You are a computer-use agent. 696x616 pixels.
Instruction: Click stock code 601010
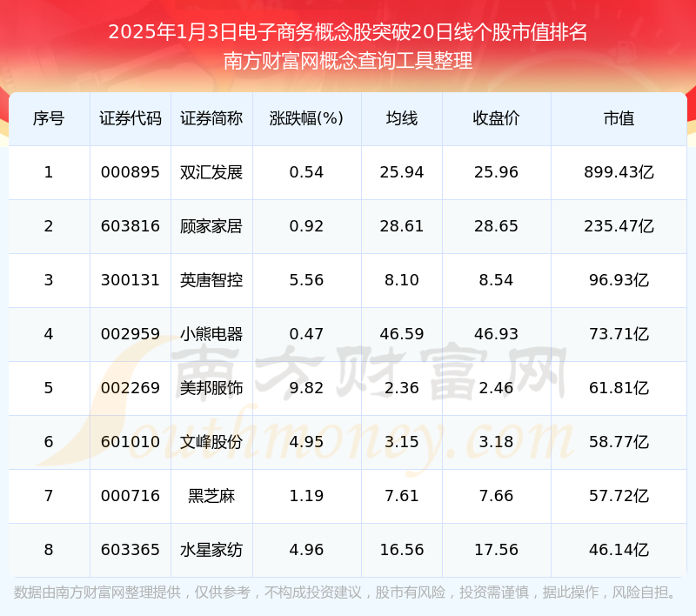pyautogui.click(x=130, y=442)
